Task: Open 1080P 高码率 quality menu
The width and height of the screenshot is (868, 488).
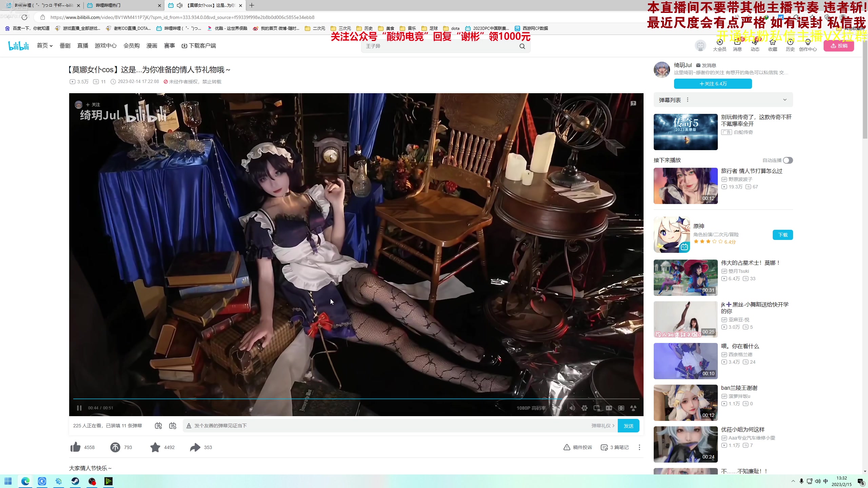Action: pyautogui.click(x=531, y=408)
